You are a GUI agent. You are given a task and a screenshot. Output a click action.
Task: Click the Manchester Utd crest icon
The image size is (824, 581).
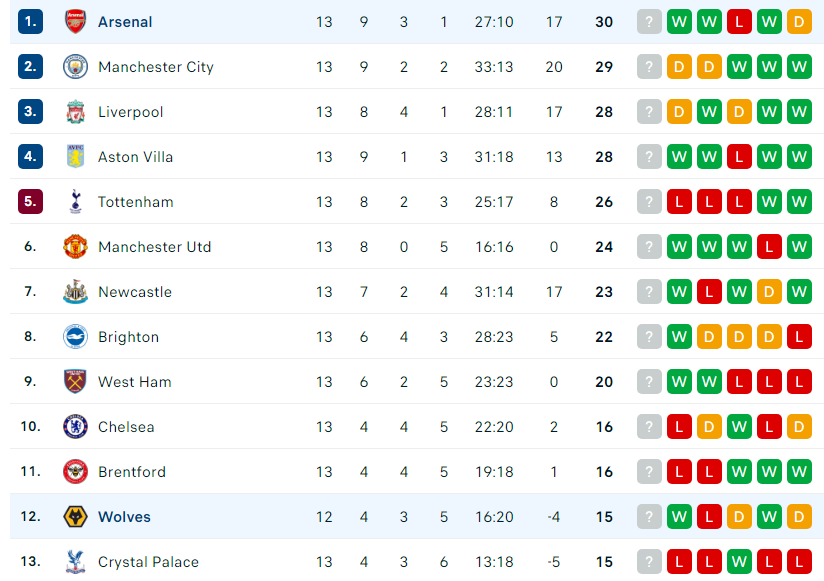pos(75,247)
